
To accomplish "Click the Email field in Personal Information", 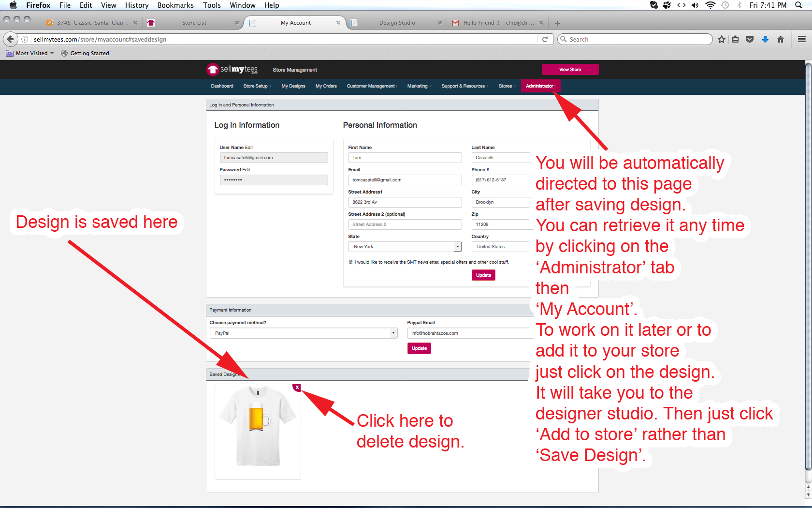I will tap(405, 180).
